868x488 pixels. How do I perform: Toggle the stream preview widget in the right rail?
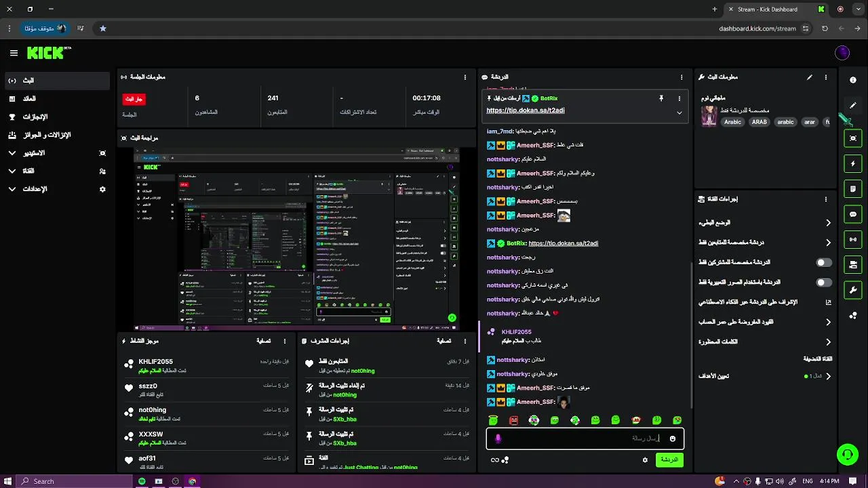point(853,138)
